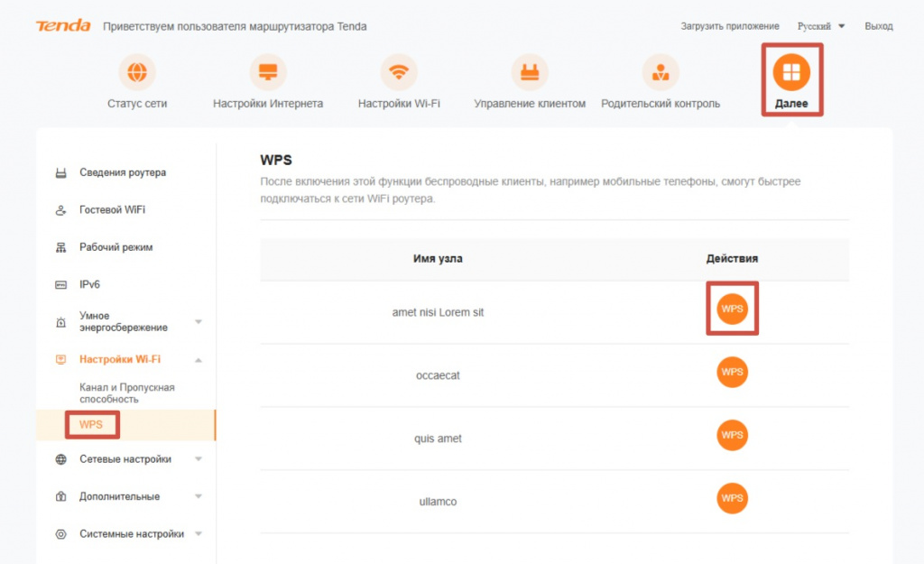This screenshot has width=924, height=564.
Task: Select the WPS submenu item
Action: coord(91,424)
